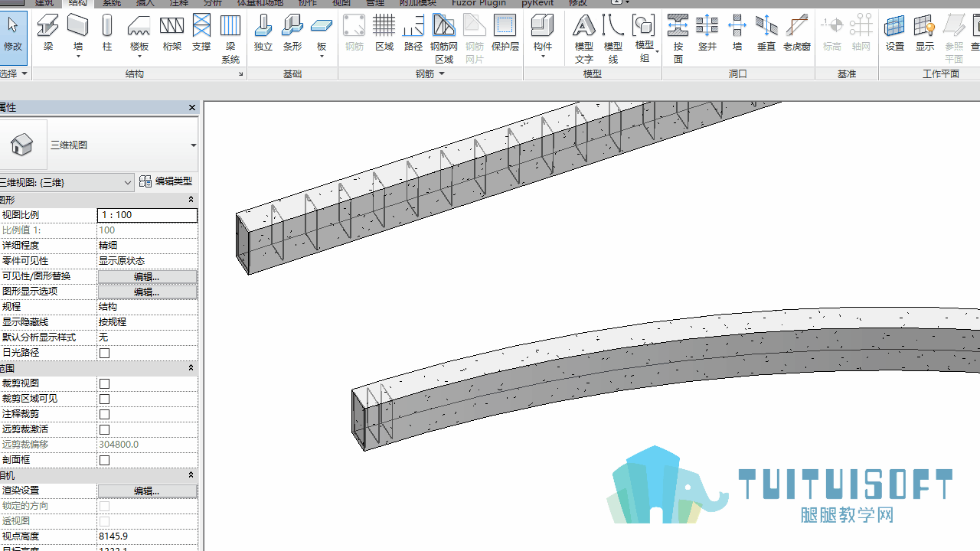Select the 模型文字 (Model Text) tool
The image size is (980, 551).
tap(584, 38)
